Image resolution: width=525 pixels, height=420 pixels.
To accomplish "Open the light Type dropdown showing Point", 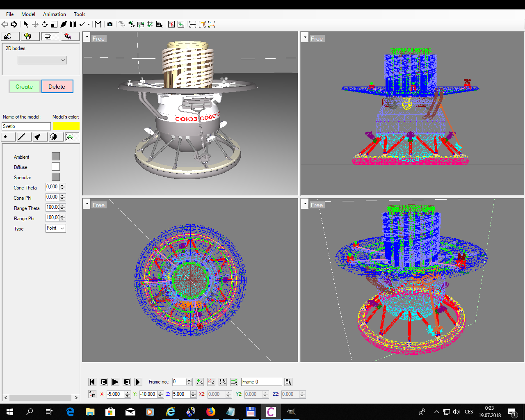I will tap(56, 228).
